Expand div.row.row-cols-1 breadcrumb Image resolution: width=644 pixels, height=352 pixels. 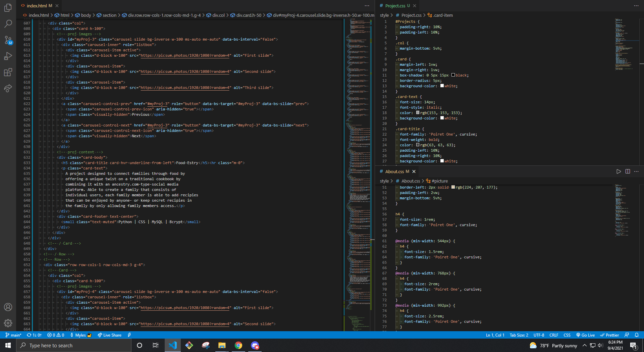coord(161,15)
